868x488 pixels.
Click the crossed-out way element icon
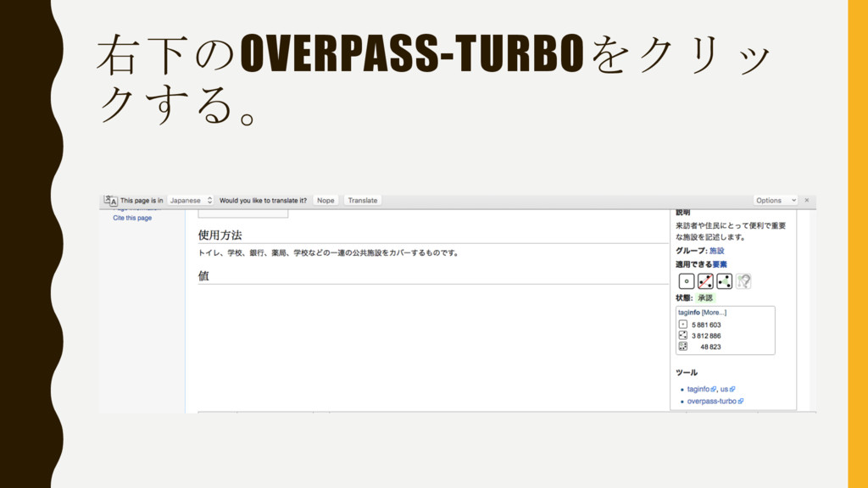pos(705,281)
